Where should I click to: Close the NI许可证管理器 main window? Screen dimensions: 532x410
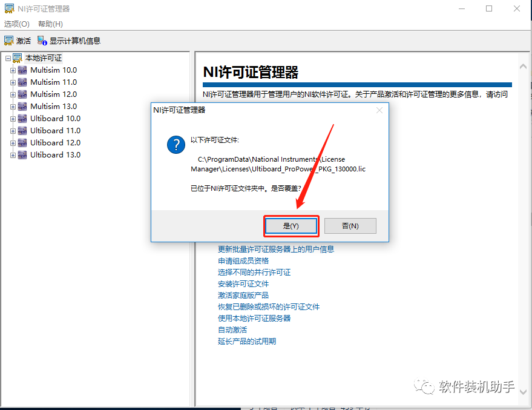(x=517, y=8)
